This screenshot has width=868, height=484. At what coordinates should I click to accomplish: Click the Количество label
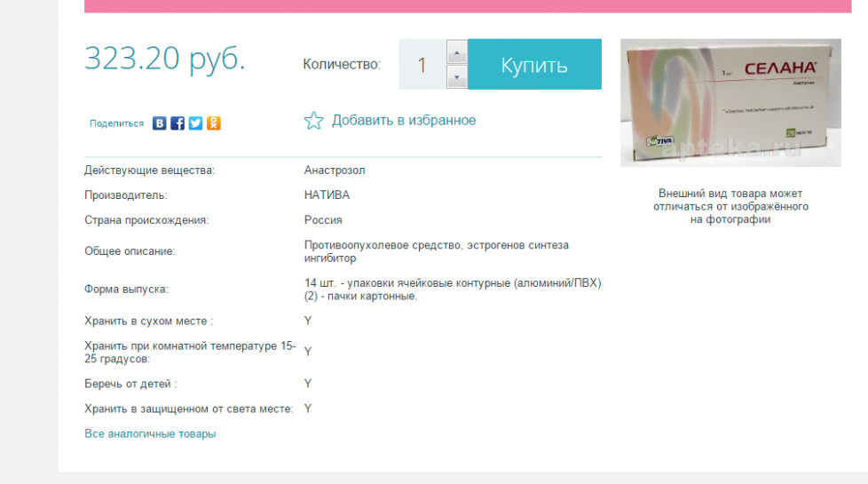click(342, 65)
